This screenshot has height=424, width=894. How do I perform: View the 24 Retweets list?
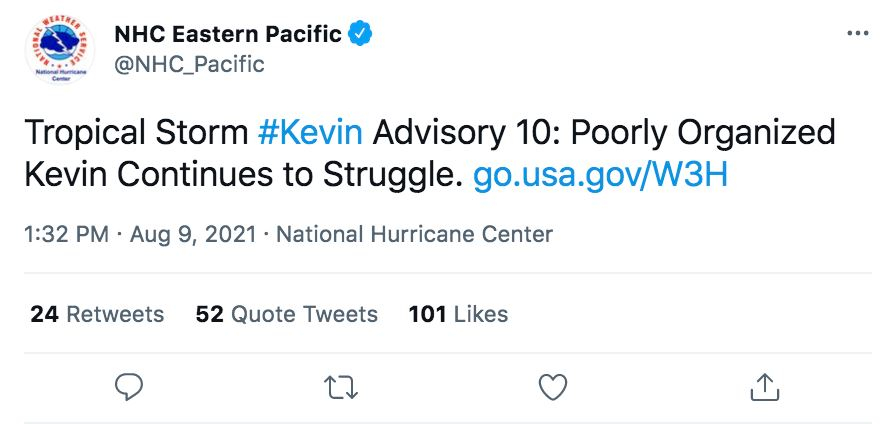[97, 314]
